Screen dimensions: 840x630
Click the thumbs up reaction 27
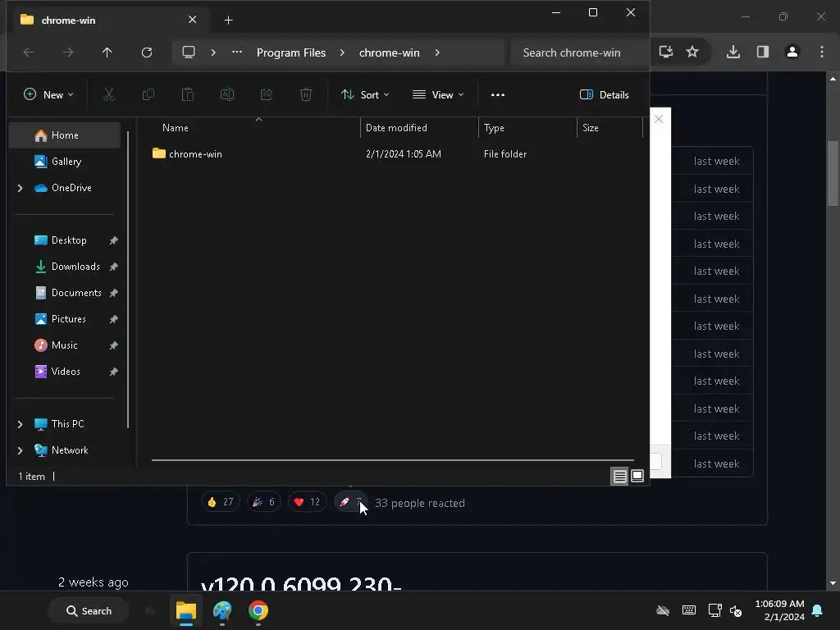click(220, 502)
